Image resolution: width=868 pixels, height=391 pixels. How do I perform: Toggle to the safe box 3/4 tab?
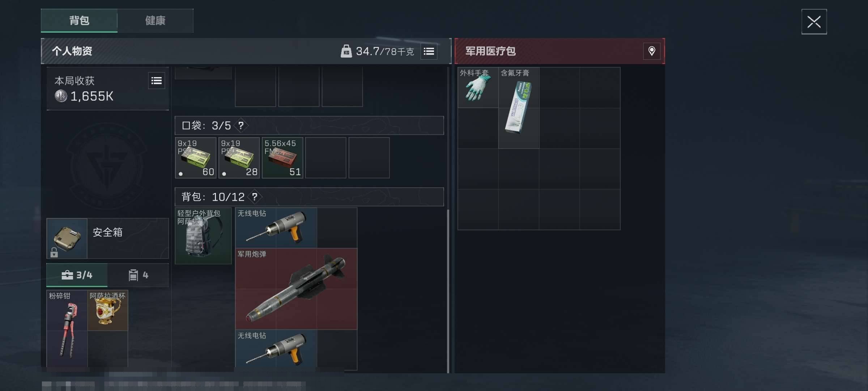tap(77, 275)
